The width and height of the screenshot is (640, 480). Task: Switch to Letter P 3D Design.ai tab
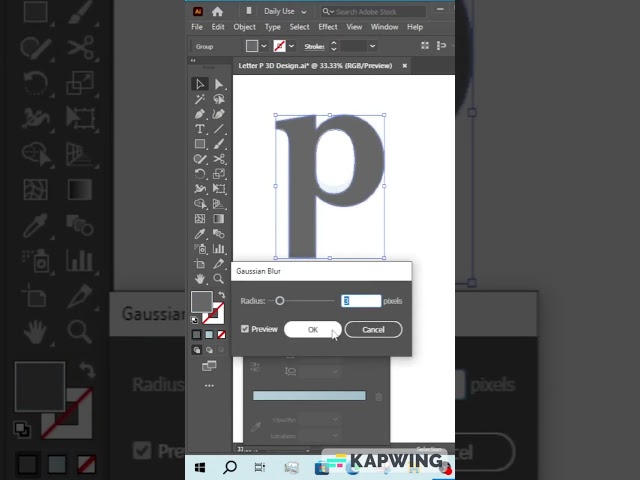click(315, 66)
